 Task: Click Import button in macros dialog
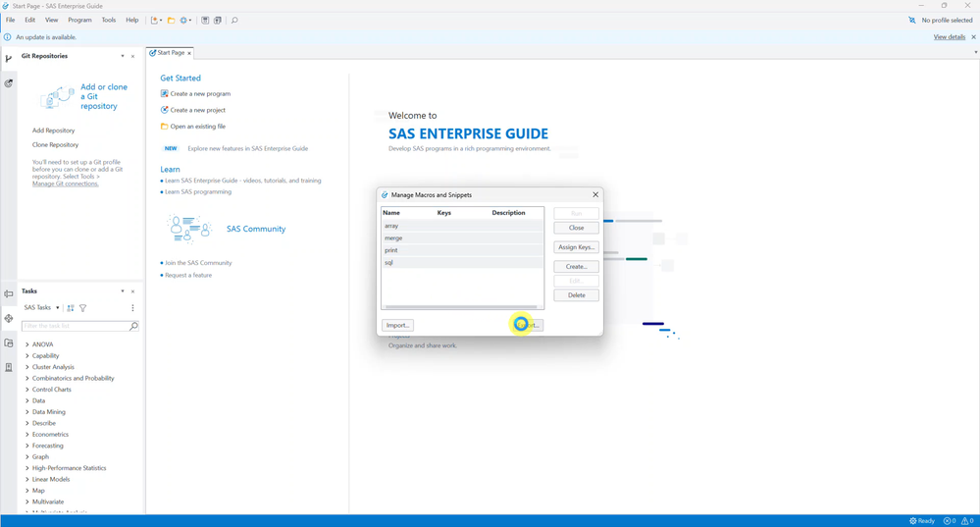click(x=397, y=325)
